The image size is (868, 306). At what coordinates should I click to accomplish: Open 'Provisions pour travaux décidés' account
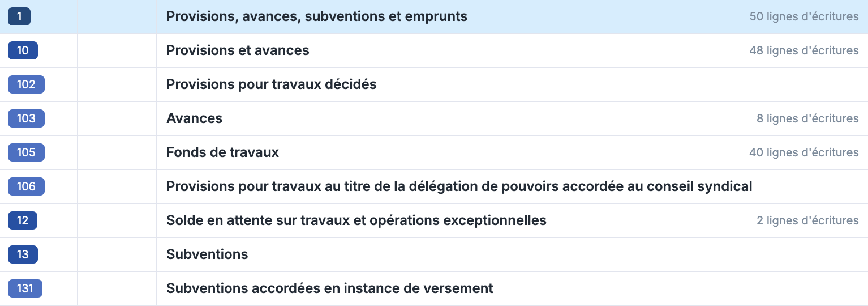pos(271,84)
